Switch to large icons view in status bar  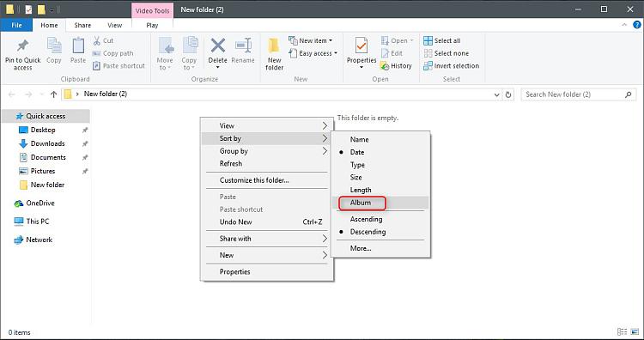pos(635,331)
